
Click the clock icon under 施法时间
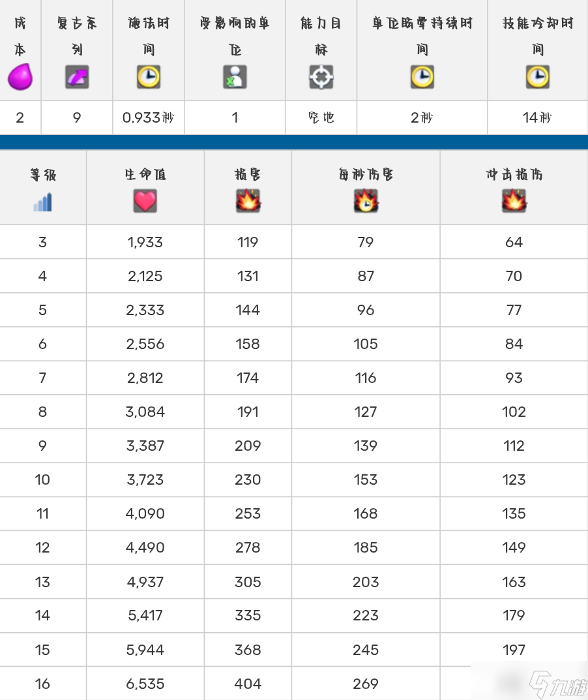coord(148,78)
